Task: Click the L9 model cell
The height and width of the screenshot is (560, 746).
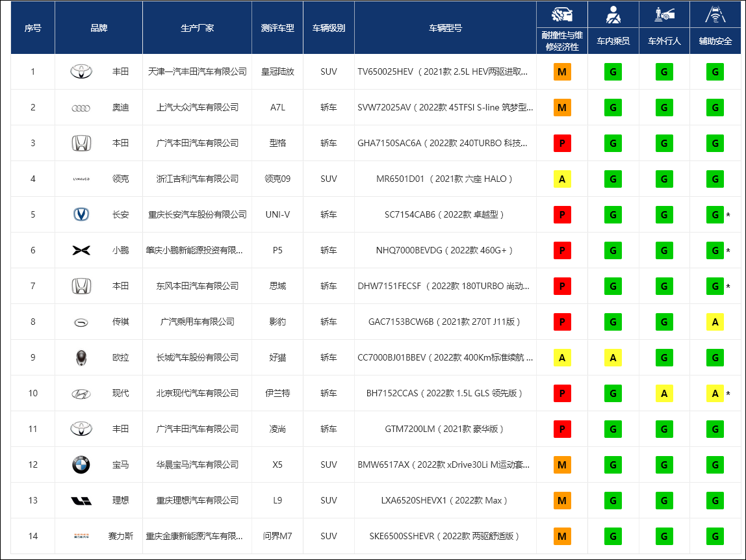Action: 277,500
